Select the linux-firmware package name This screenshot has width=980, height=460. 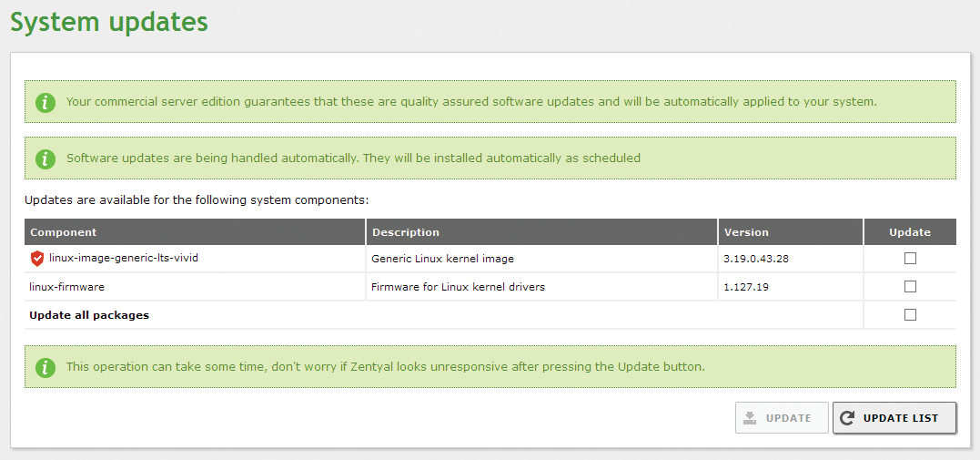point(66,287)
